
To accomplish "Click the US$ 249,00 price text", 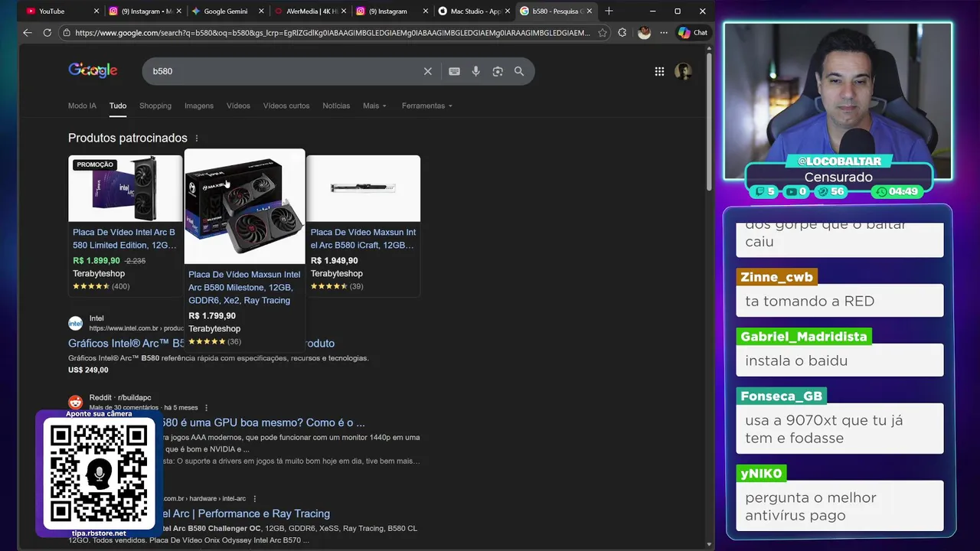I will (x=88, y=370).
